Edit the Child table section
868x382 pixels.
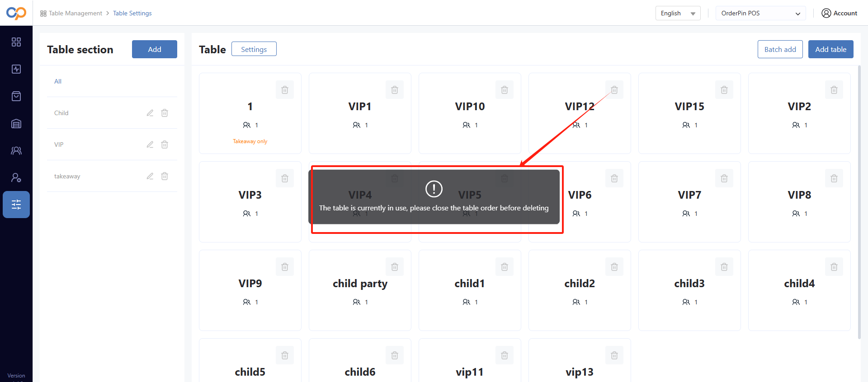[x=150, y=113]
